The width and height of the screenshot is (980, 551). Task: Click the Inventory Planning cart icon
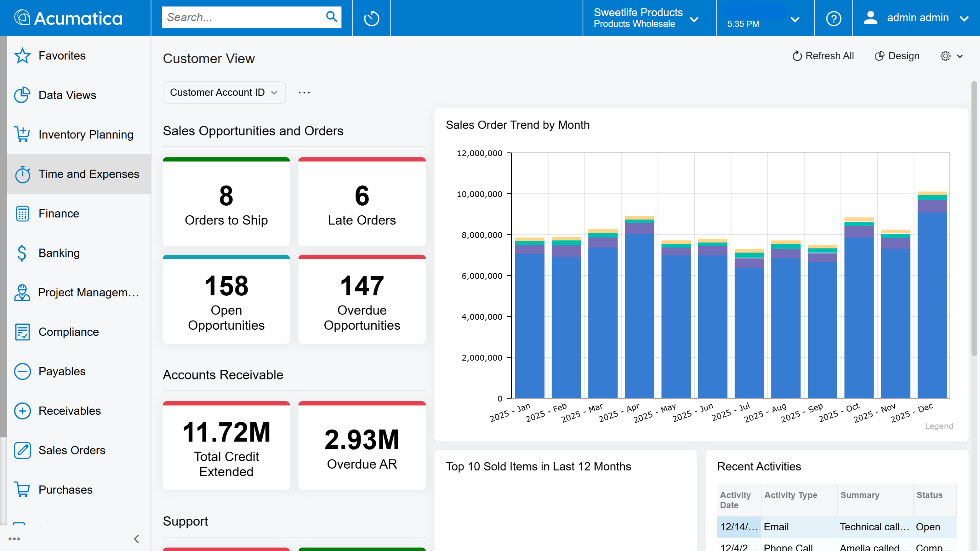(22, 134)
